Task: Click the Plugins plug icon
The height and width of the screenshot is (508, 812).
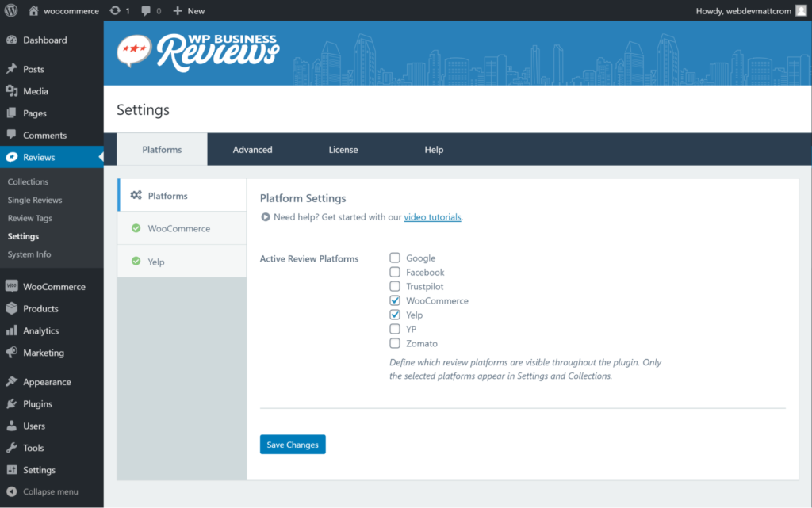Action: click(x=12, y=403)
